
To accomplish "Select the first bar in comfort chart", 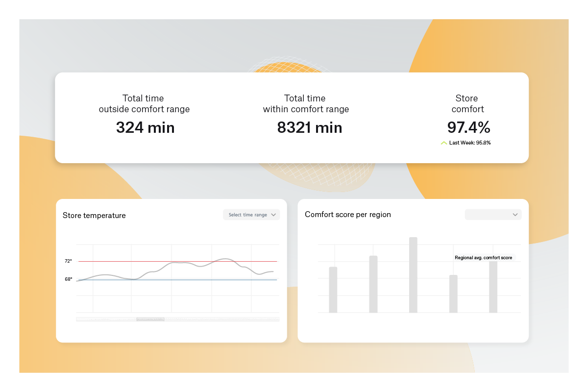I will pyautogui.click(x=333, y=290).
